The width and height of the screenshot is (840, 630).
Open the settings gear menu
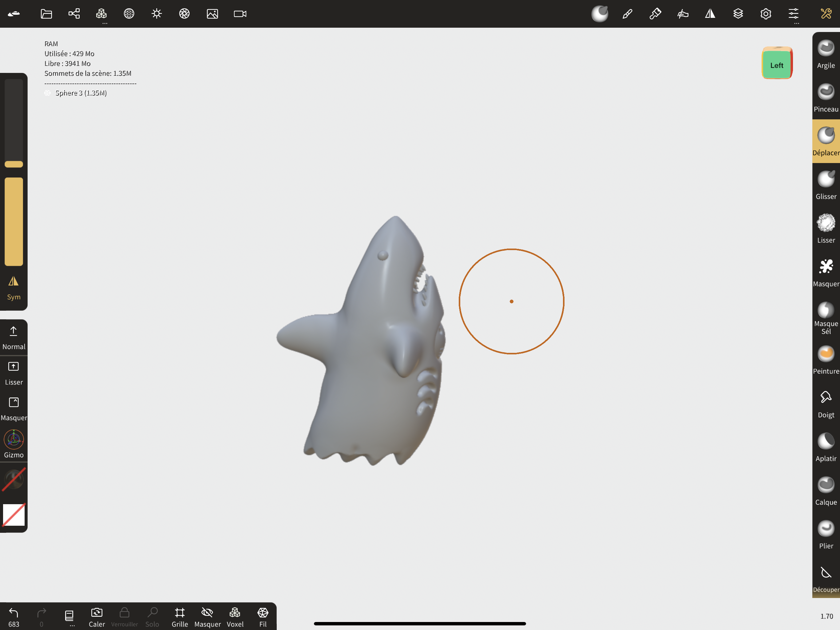766,14
